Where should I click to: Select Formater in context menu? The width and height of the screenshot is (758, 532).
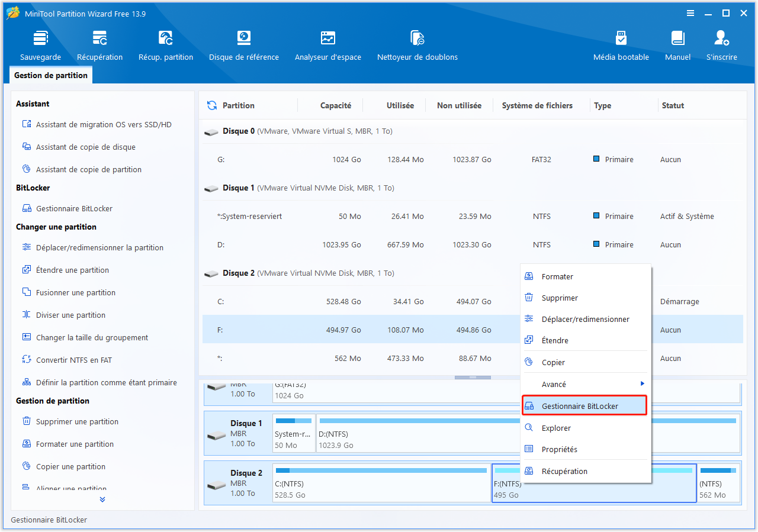(585, 276)
